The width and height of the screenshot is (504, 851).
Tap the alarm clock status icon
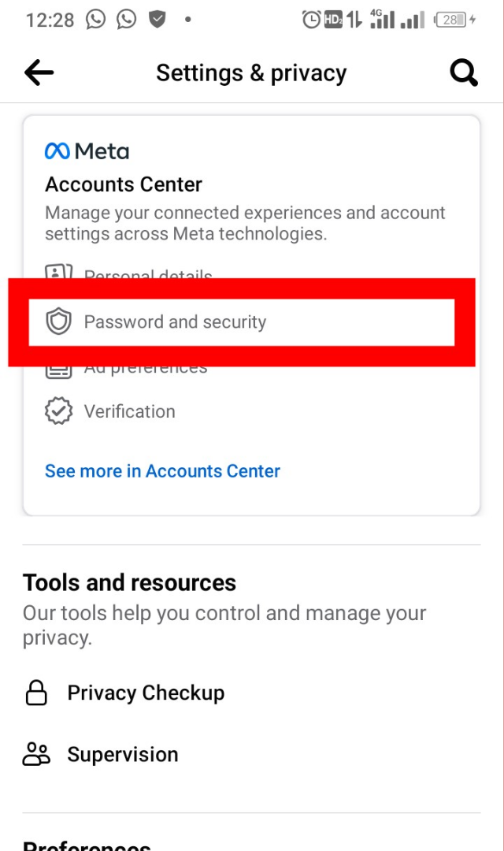(x=311, y=20)
